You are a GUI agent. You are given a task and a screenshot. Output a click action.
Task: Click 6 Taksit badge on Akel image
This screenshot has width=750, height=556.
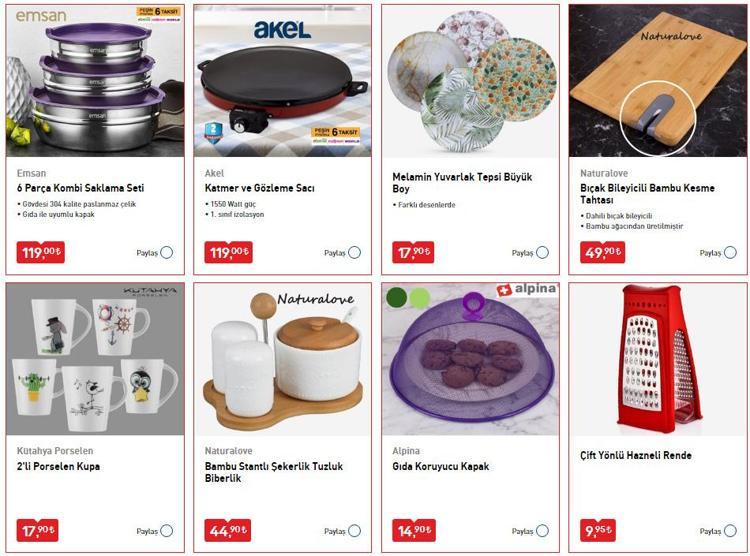click(x=336, y=132)
